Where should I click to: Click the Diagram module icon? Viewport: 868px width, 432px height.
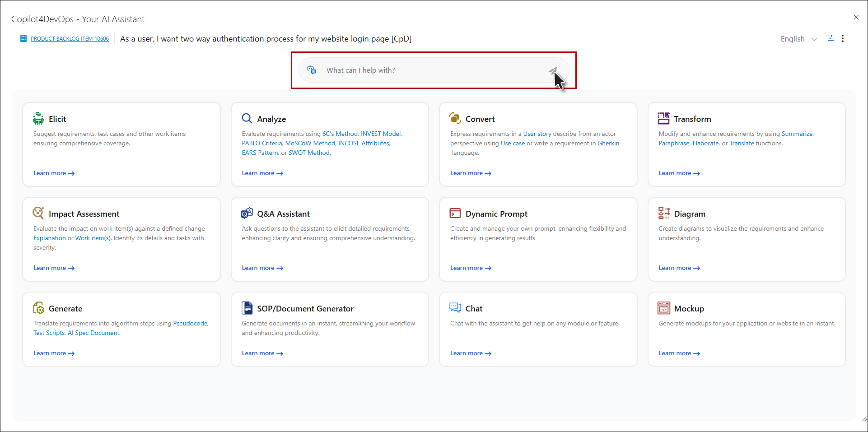pyautogui.click(x=663, y=213)
